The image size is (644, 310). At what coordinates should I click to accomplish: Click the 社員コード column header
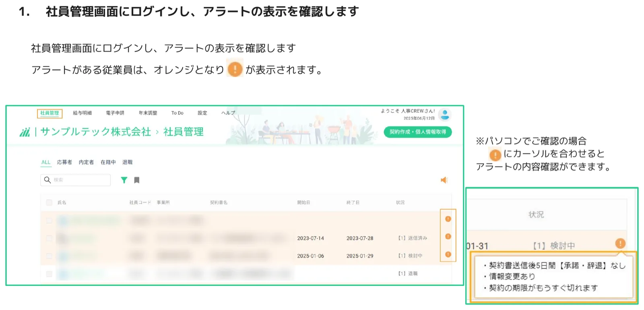point(140,203)
